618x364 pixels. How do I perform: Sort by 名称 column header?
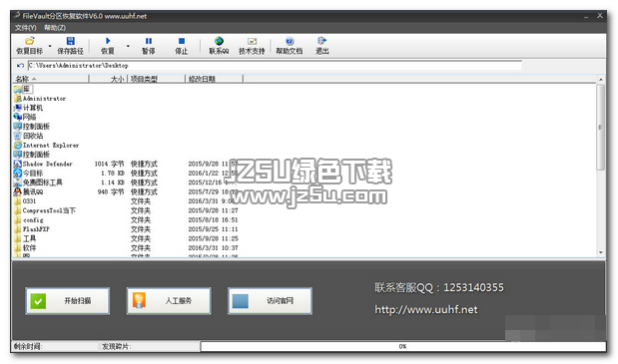pos(51,79)
